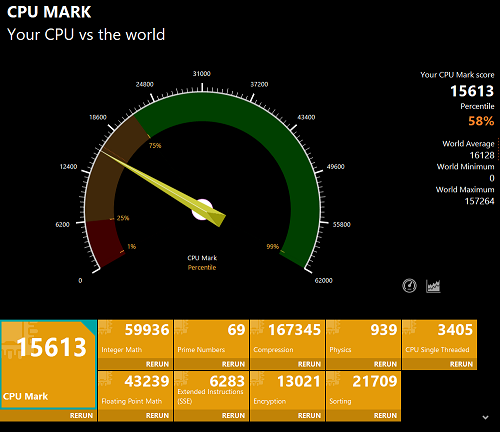
Task: Rerun the Compression test
Action: tap(309, 364)
